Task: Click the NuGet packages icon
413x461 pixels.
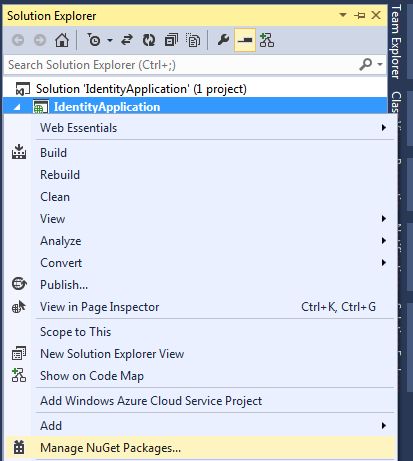Action: 19,447
